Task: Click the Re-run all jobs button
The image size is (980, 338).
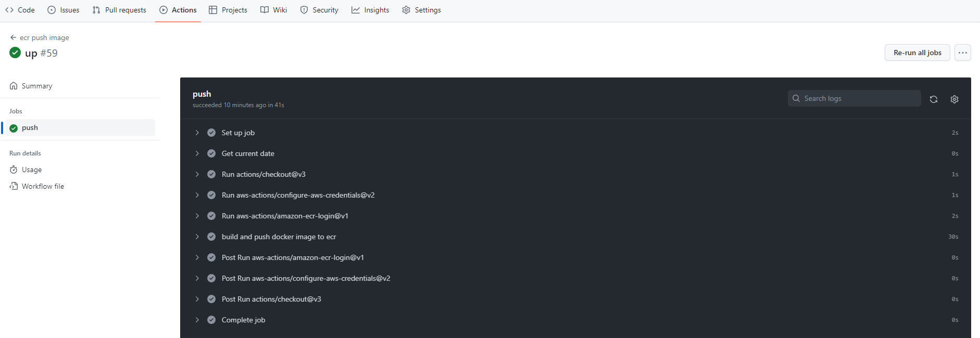Action: [917, 53]
